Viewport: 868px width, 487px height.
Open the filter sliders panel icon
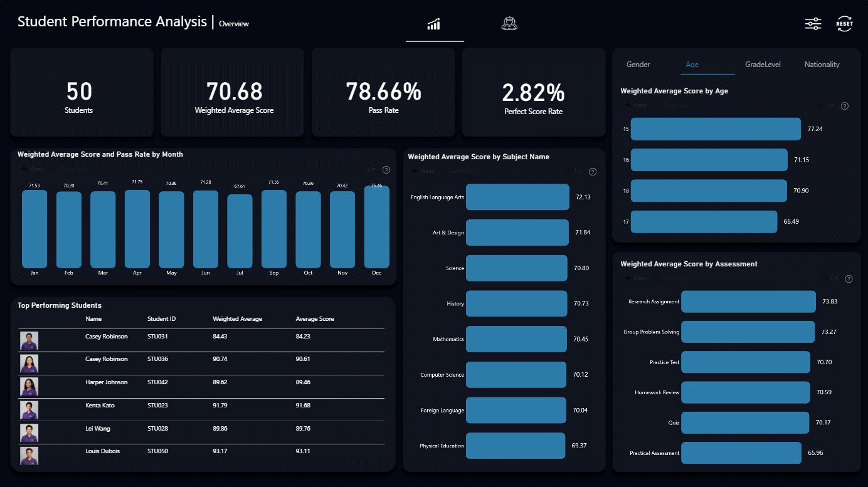tap(813, 24)
